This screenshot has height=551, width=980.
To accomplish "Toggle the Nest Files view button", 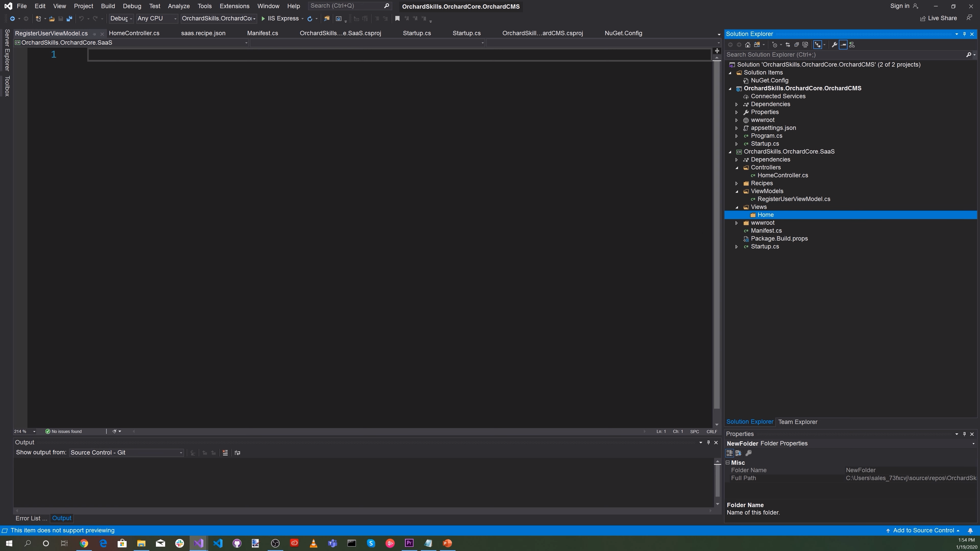I will (817, 45).
